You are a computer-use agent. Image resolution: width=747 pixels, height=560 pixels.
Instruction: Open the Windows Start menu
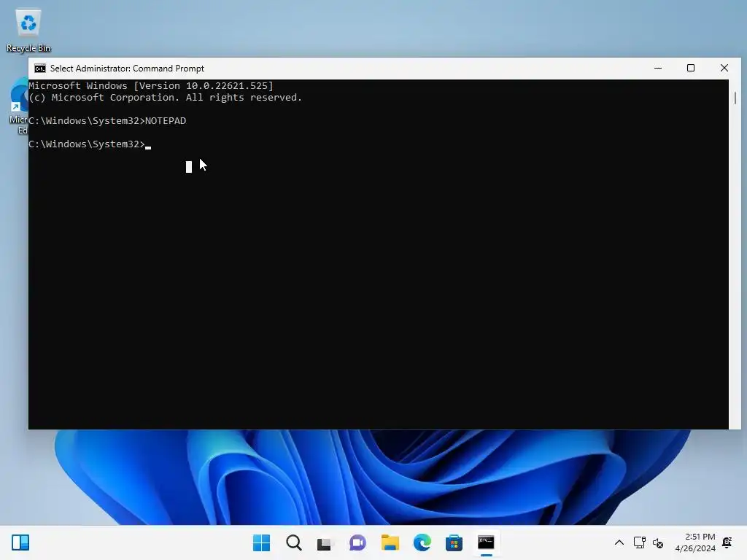click(x=261, y=542)
